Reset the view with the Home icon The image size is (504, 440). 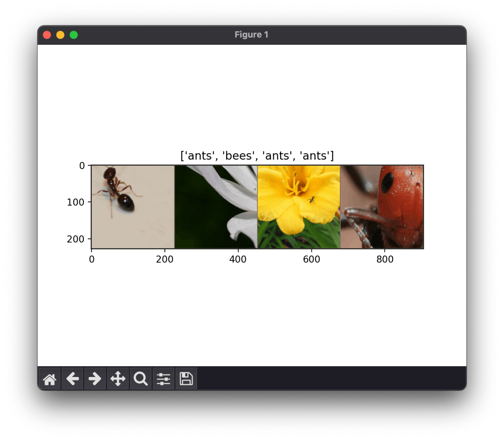click(x=50, y=379)
